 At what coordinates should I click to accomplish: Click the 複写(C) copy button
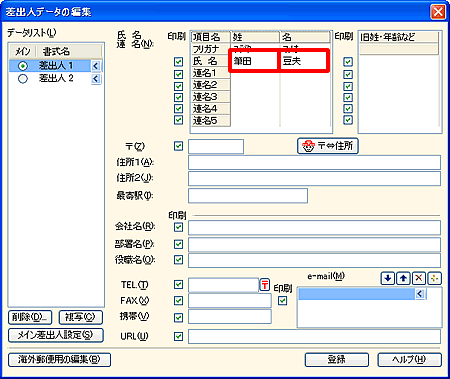(x=80, y=317)
